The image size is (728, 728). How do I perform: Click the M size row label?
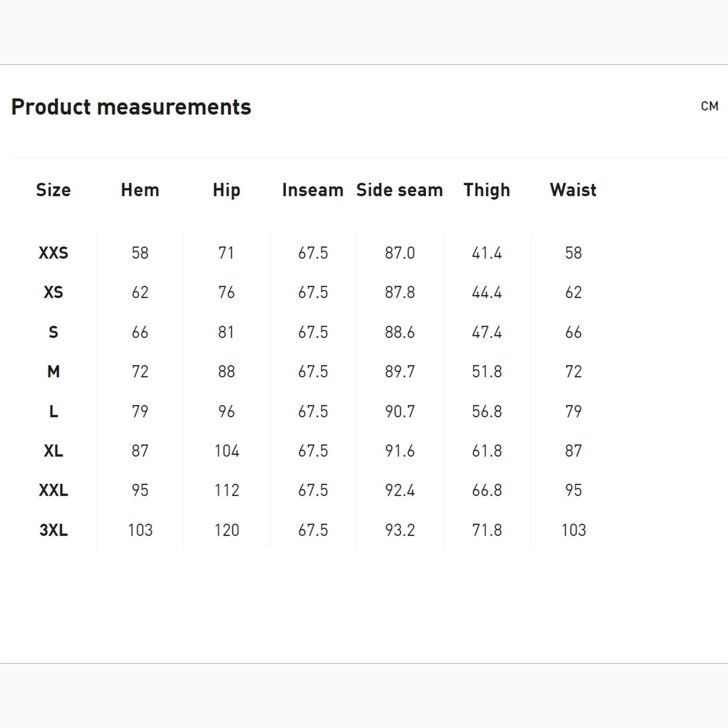coord(53,372)
